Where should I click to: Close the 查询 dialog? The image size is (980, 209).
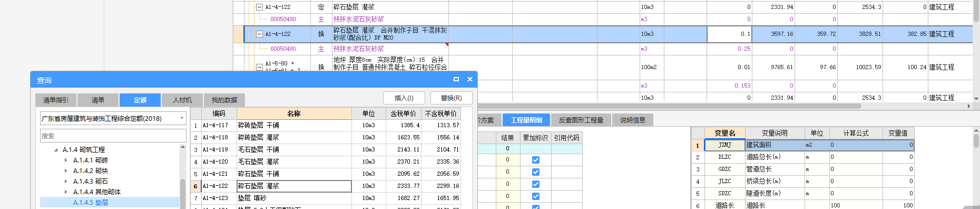click(469, 79)
